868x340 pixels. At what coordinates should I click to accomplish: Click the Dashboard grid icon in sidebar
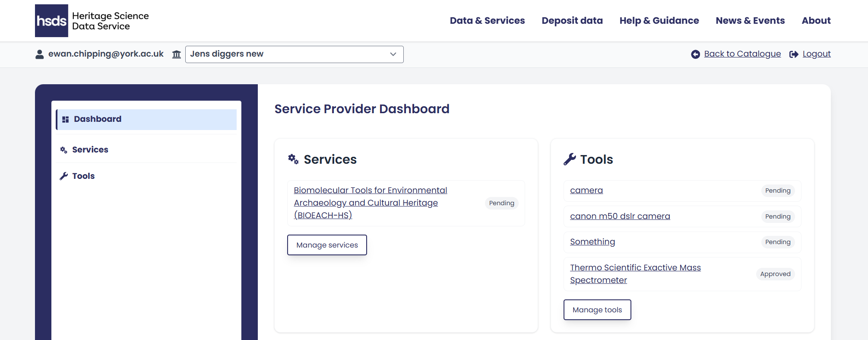click(x=66, y=119)
